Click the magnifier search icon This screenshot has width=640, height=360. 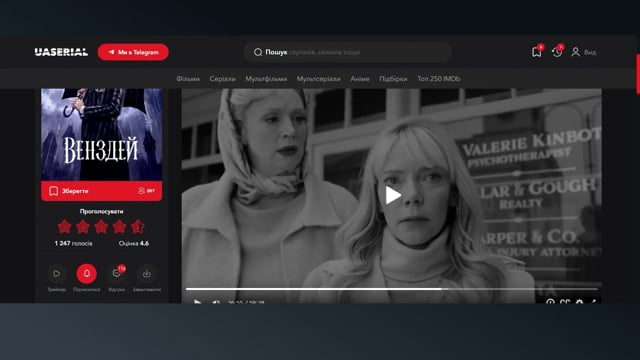pos(258,52)
